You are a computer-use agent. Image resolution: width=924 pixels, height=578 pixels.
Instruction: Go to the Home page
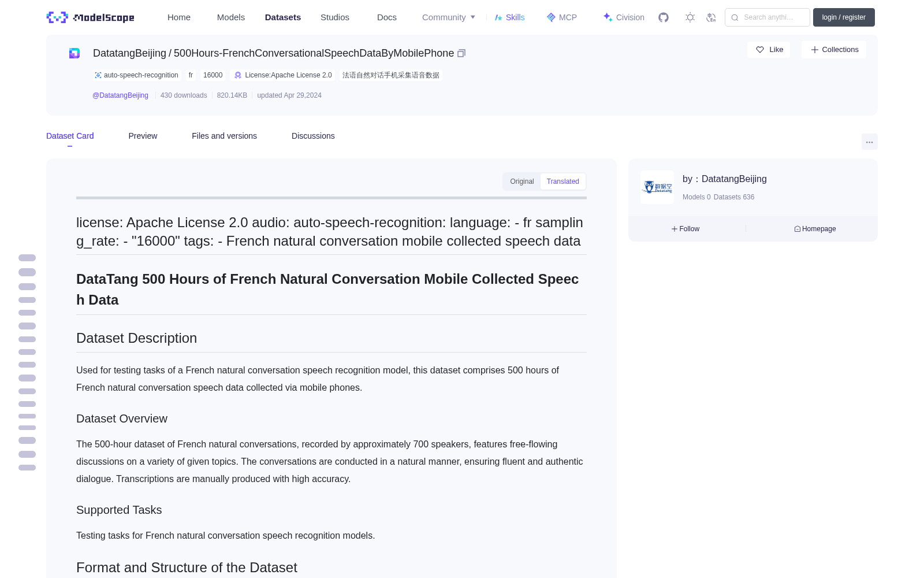pyautogui.click(x=179, y=17)
